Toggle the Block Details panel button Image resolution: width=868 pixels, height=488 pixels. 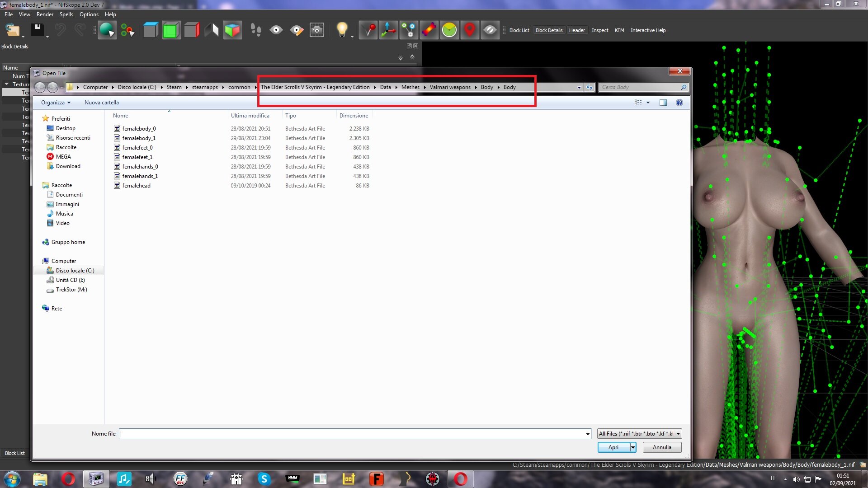coord(549,30)
